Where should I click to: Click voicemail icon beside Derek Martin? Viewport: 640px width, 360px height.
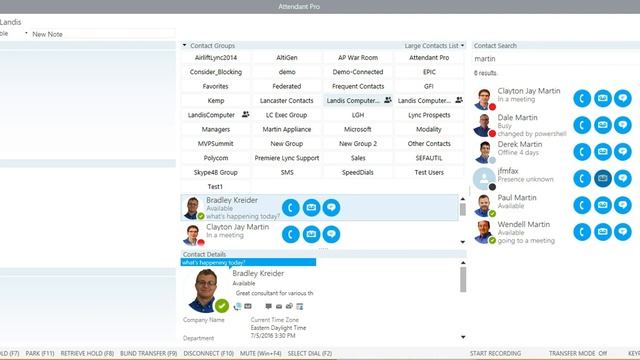[603, 152]
